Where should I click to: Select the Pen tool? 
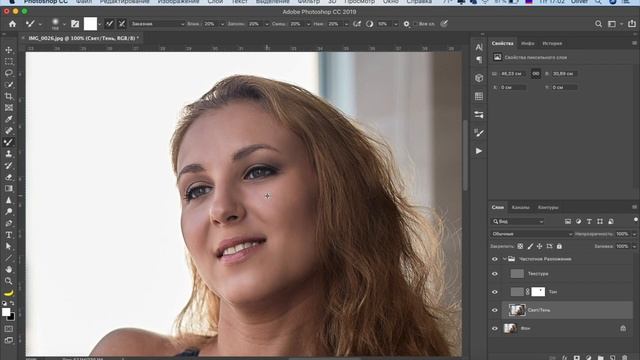click(x=9, y=223)
